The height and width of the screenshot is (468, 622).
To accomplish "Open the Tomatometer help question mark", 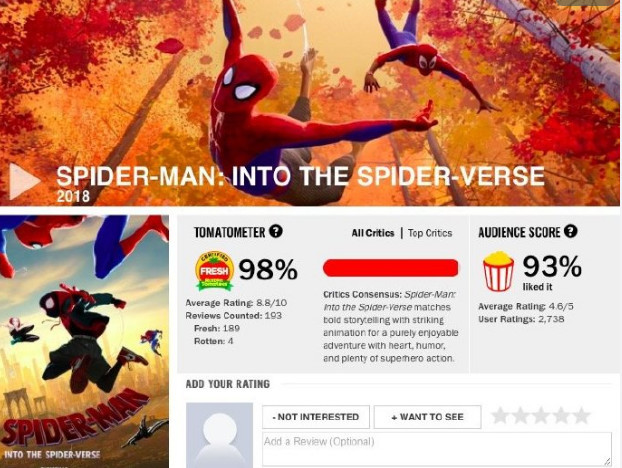I will pos(276,231).
